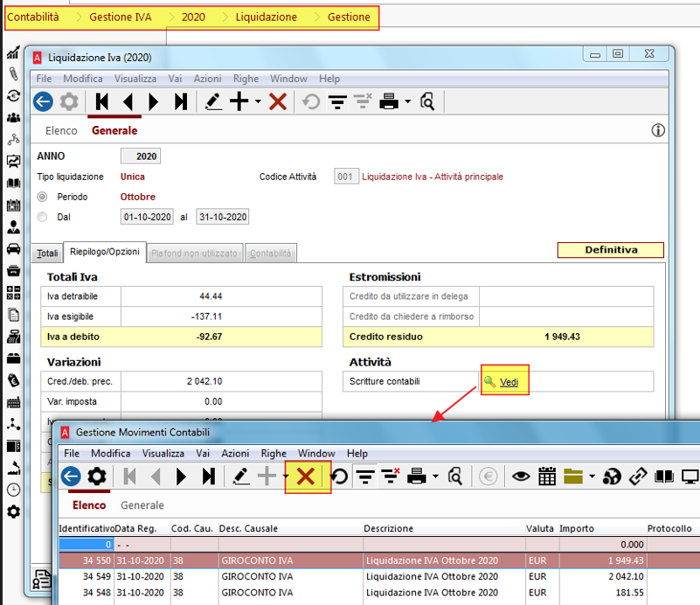Switch to the Elenco tab in Liquidazione Iva
This screenshot has height=605, width=700.
coord(61,130)
